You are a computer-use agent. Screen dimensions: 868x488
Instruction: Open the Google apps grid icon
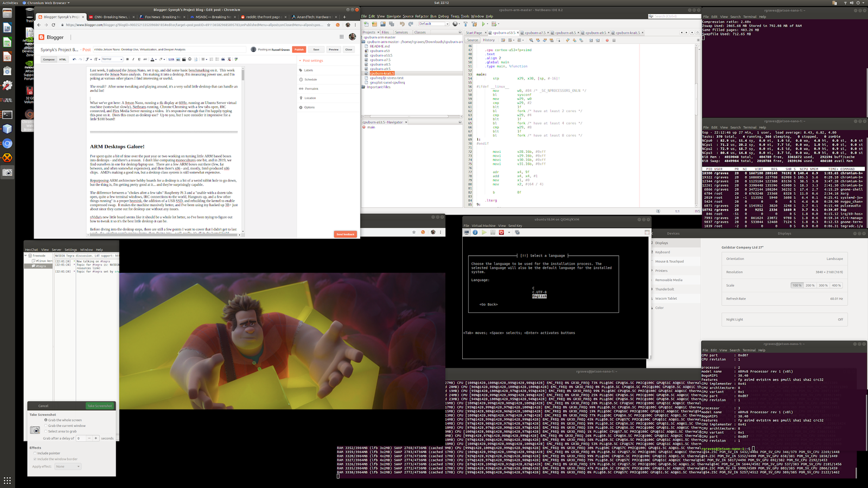(x=341, y=37)
